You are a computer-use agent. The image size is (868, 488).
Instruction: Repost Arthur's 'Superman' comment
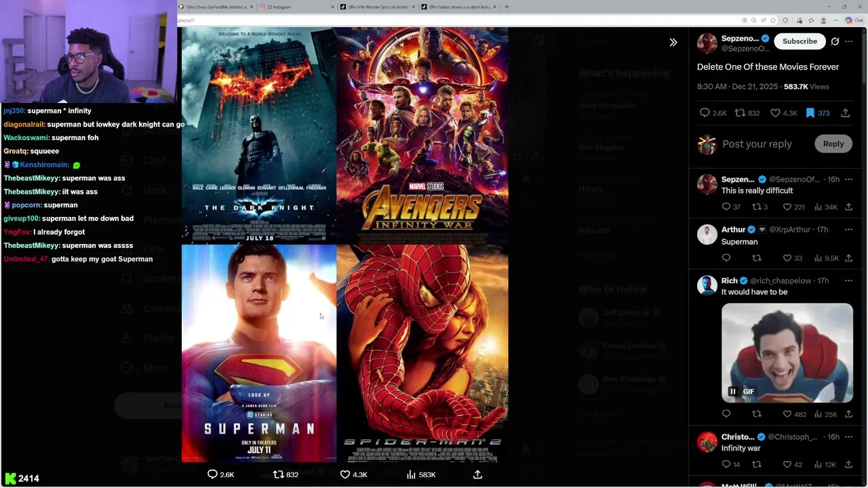(757, 258)
